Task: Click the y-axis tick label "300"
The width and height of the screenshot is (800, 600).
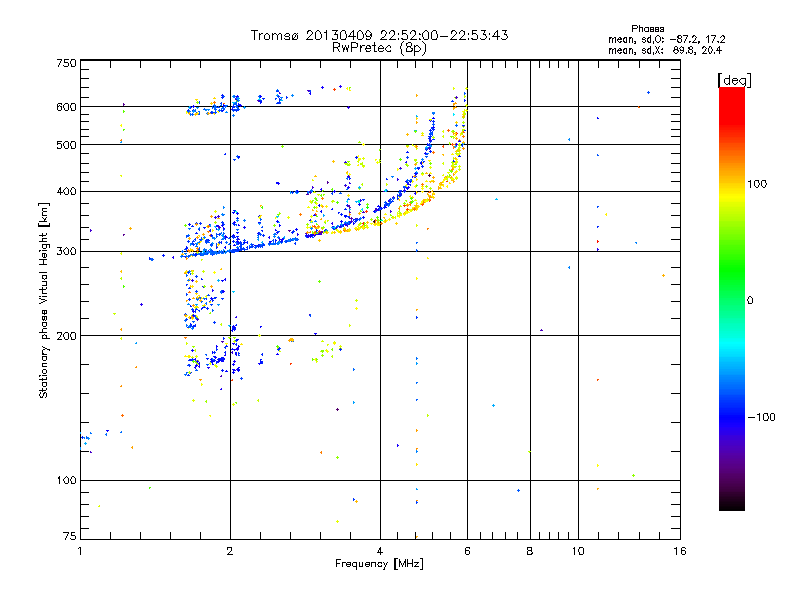Action: tap(66, 251)
